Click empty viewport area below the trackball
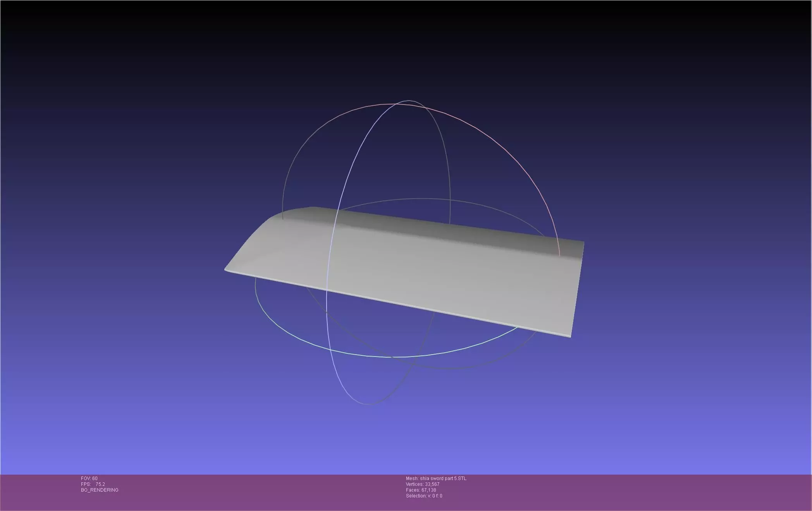This screenshot has width=812, height=511. 407,441
